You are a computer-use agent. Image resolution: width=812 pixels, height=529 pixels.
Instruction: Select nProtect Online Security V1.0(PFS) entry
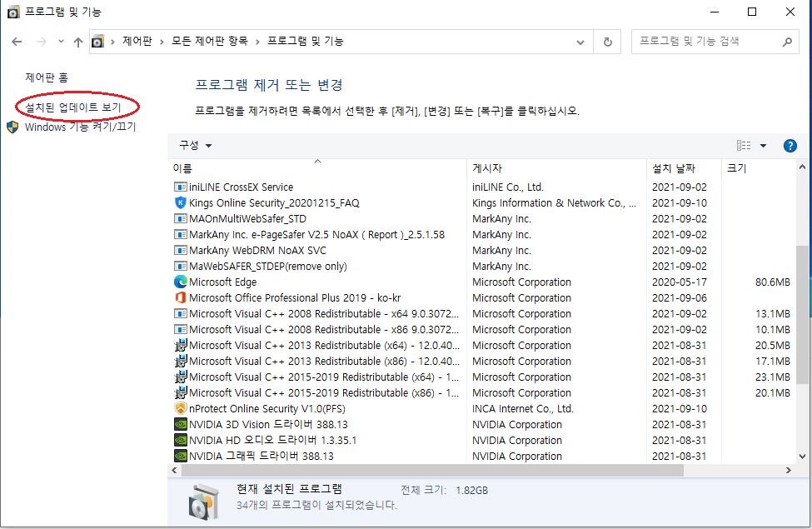pyautogui.click(x=267, y=409)
